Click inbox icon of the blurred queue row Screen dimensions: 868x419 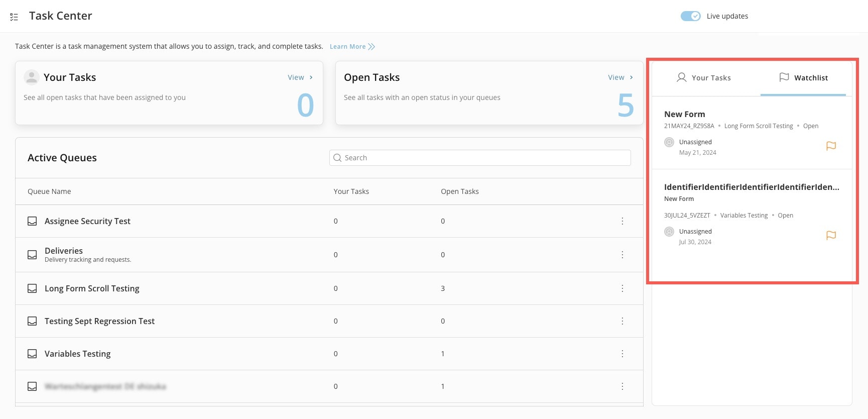click(x=32, y=386)
